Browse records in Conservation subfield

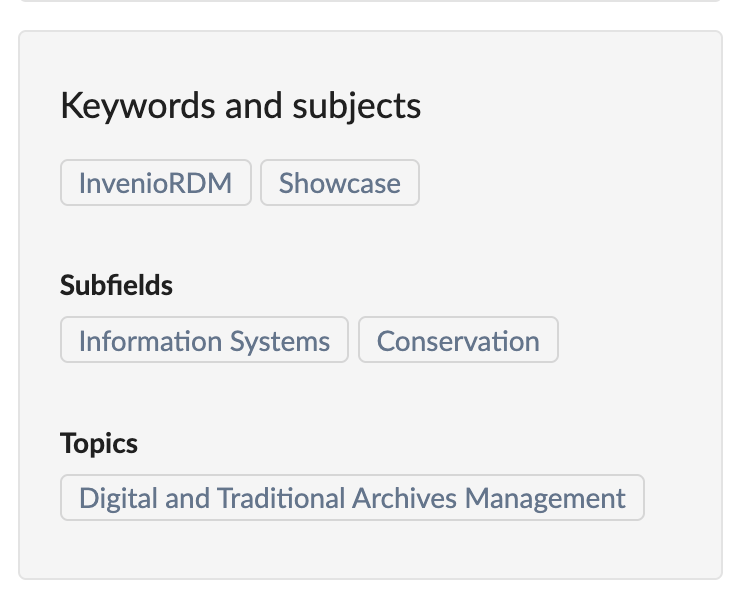point(457,341)
